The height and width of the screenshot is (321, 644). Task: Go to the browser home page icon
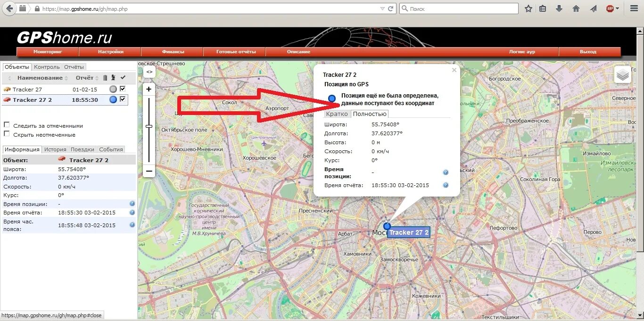click(576, 8)
